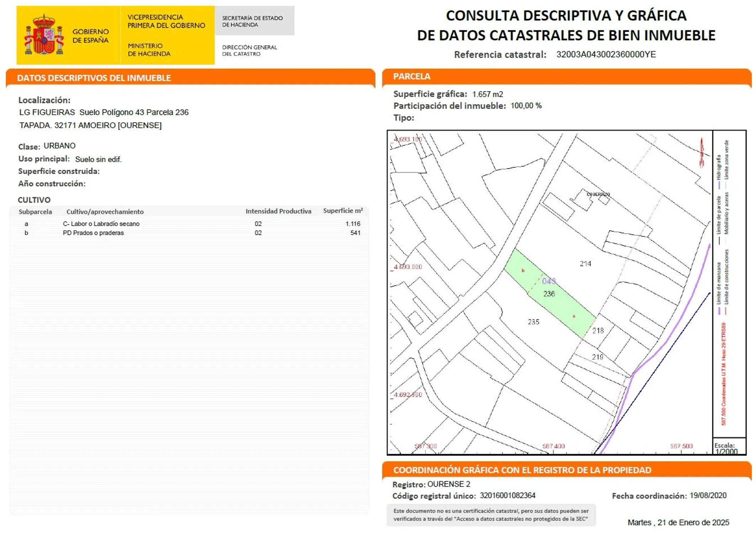
Task: Select the Labor o Labradío secano row
Action: coord(101,224)
